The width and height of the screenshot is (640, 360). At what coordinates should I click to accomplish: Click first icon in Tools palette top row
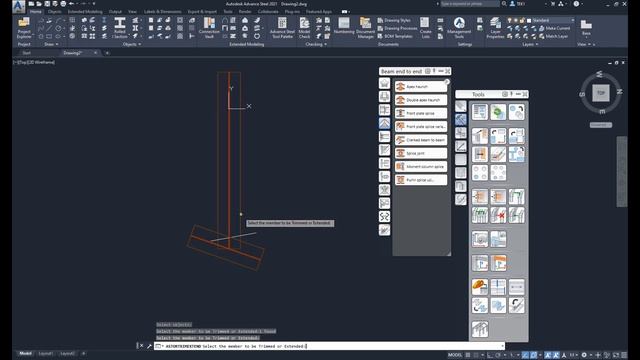point(480,112)
